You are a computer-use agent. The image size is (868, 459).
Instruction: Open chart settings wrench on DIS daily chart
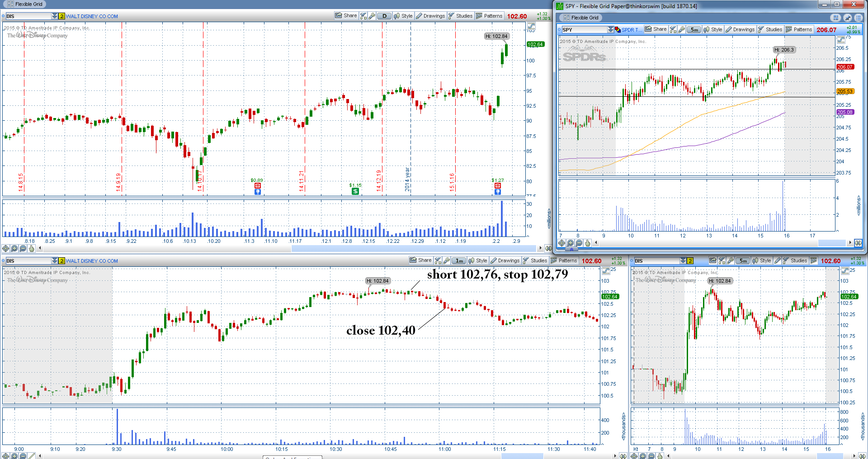(372, 16)
